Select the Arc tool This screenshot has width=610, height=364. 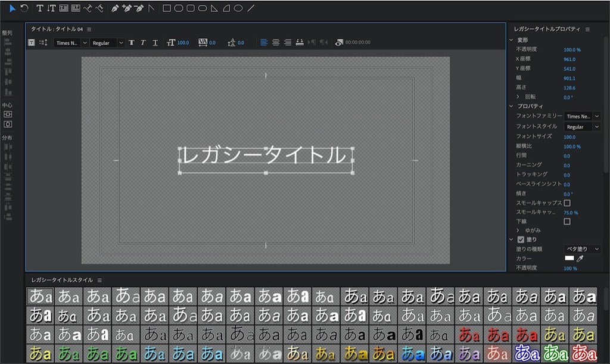pos(226,8)
